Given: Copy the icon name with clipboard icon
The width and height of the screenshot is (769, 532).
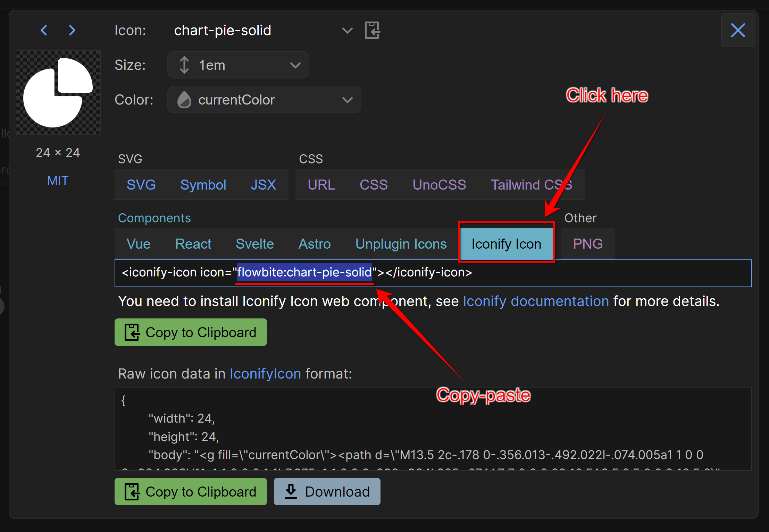Looking at the screenshot, I should [372, 30].
